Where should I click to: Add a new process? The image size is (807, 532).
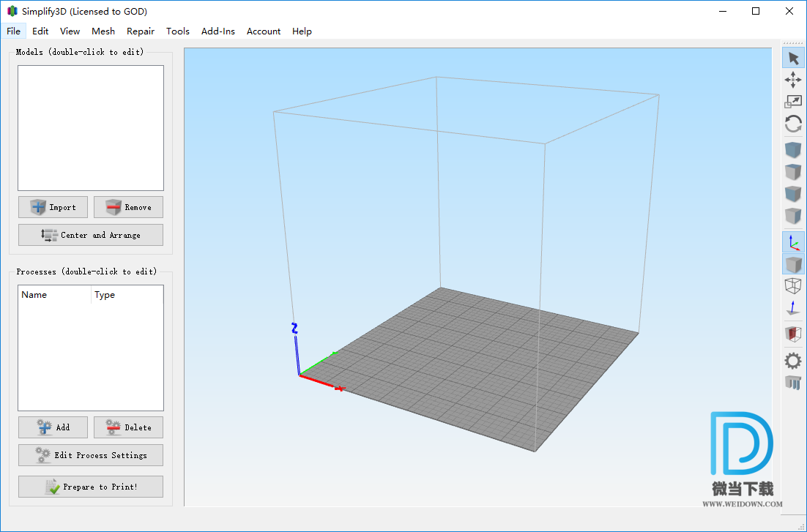click(53, 427)
